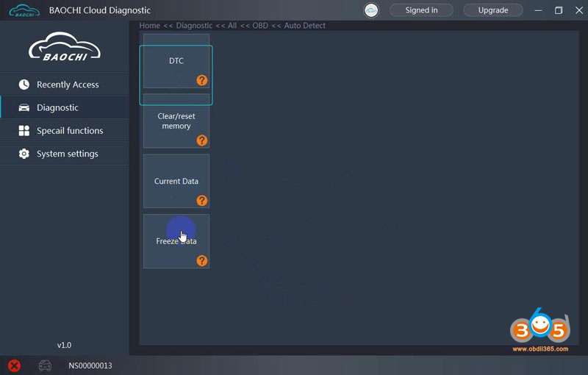The width and height of the screenshot is (588, 375).
Task: Click the BAOCHI logo in the sidebar
Action: pyautogui.click(x=65, y=47)
